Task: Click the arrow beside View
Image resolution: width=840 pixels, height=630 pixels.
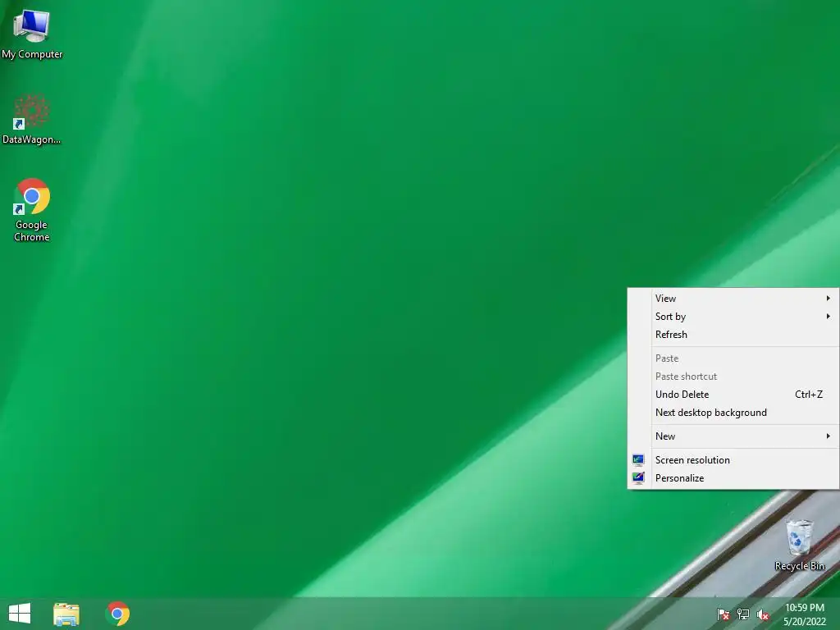Action: coord(829,299)
